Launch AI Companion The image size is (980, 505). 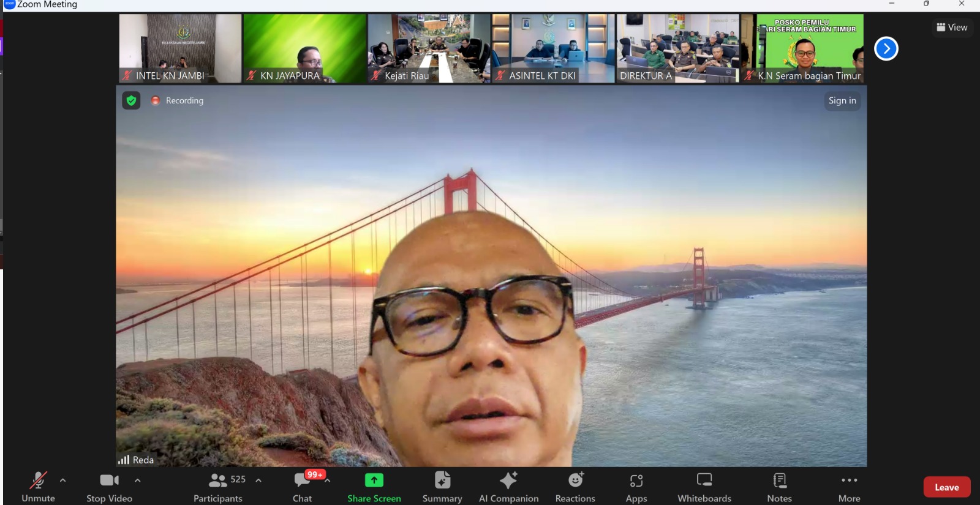[x=508, y=486]
